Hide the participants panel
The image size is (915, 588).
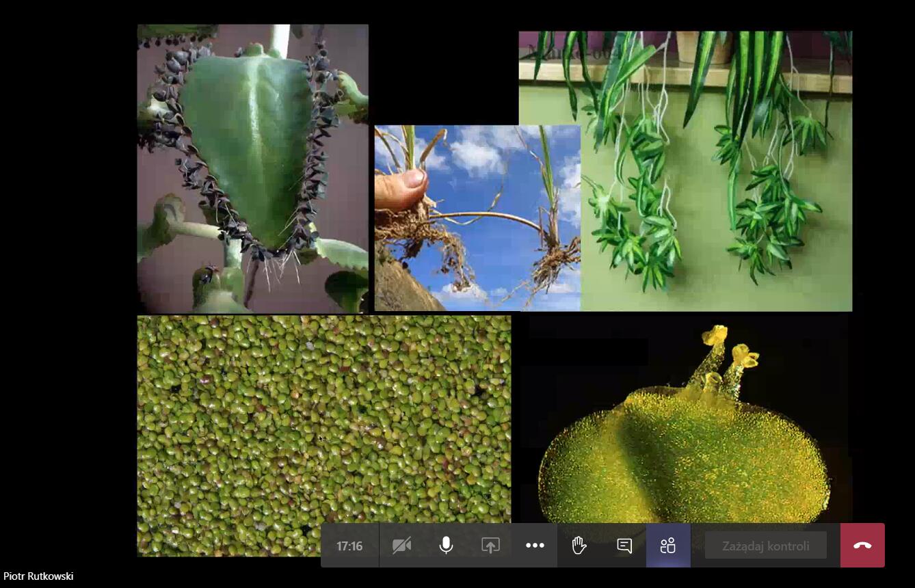(x=668, y=546)
